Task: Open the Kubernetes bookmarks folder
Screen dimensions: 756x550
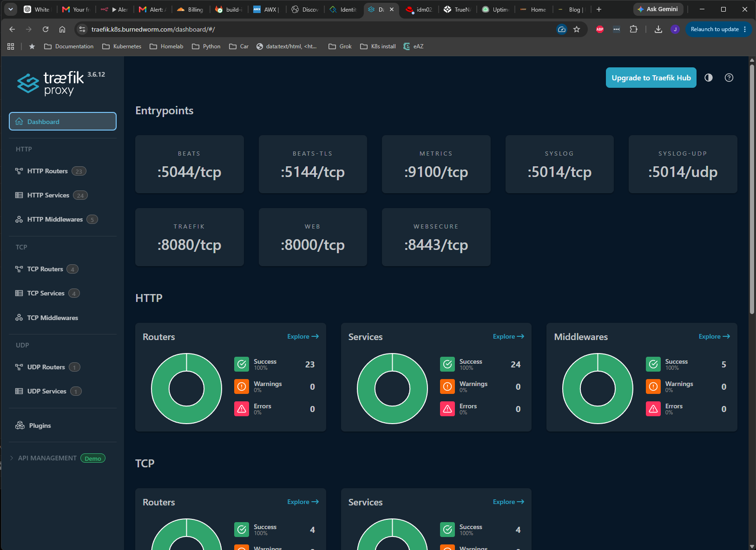Action: tap(122, 46)
